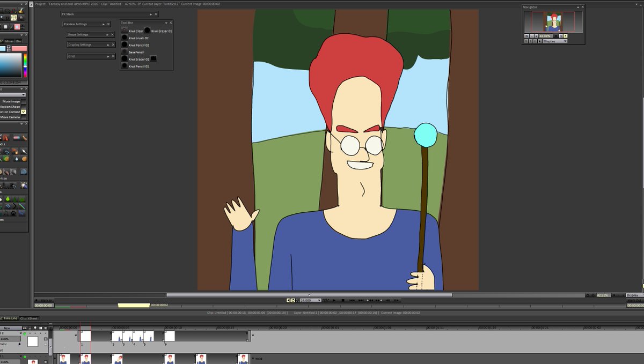The width and height of the screenshot is (644, 364).
Task: Enable the Move Camera checkbox
Action: point(24,117)
